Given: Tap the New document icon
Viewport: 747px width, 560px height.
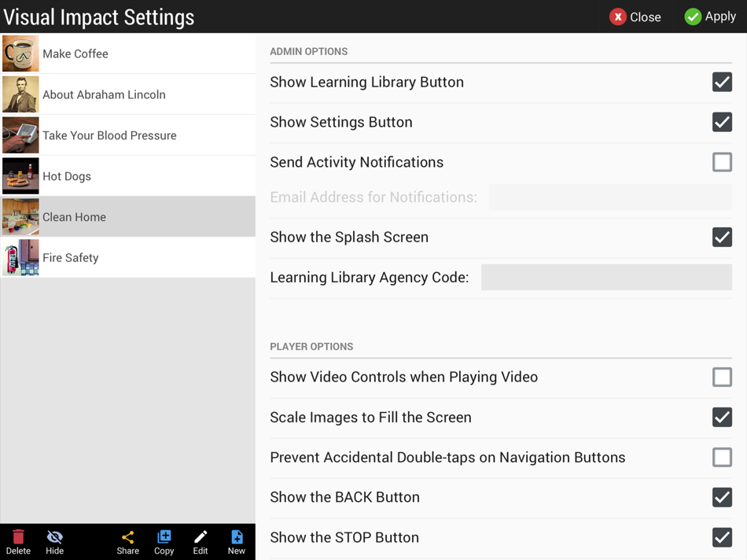Looking at the screenshot, I should point(237,537).
